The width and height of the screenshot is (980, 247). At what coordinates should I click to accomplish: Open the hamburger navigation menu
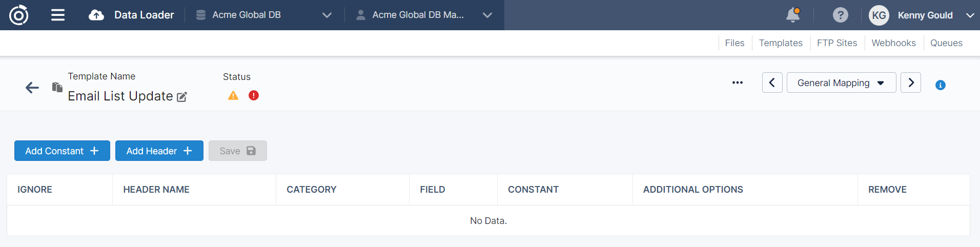click(x=58, y=15)
